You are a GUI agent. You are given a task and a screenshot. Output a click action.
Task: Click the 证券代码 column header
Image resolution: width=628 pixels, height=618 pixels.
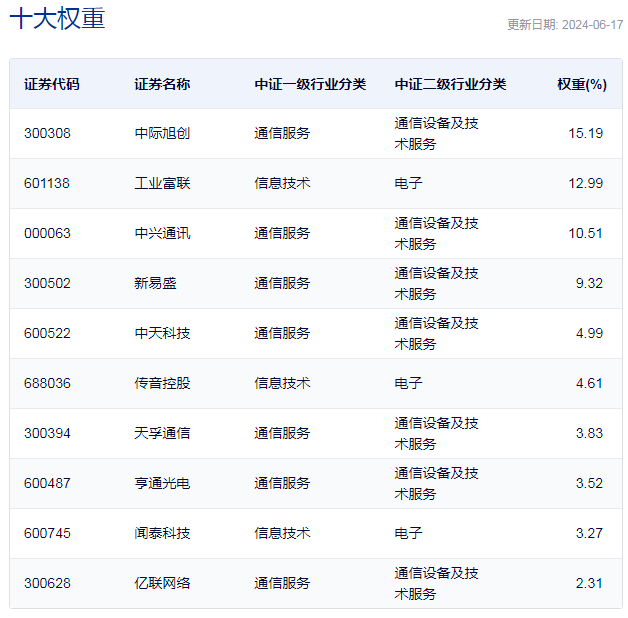(x=52, y=84)
